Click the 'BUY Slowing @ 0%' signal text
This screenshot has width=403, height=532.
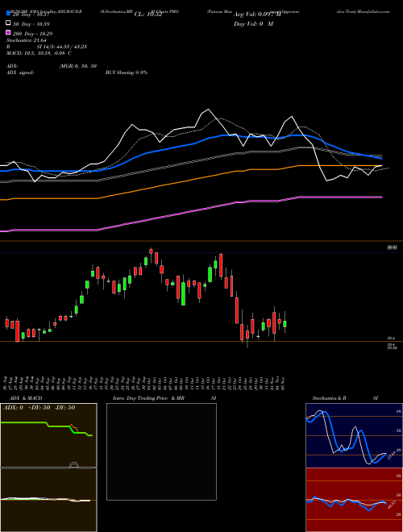[x=127, y=73]
